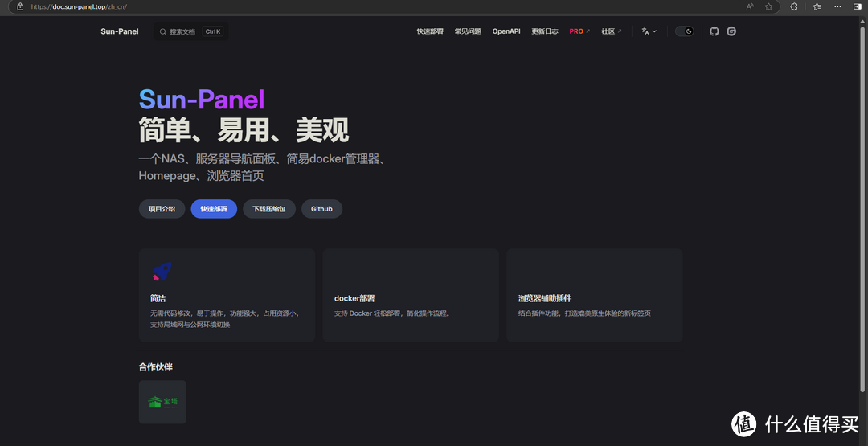Image resolution: width=868 pixels, height=446 pixels.
Task: Click the Ctrl K shortcut badge
Action: pyautogui.click(x=213, y=31)
